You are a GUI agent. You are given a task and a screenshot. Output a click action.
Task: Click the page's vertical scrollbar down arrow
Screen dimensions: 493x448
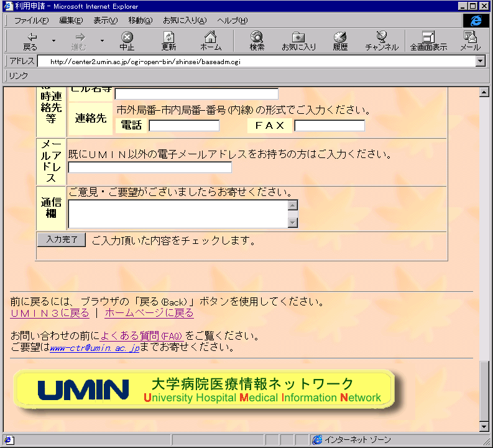click(x=484, y=426)
